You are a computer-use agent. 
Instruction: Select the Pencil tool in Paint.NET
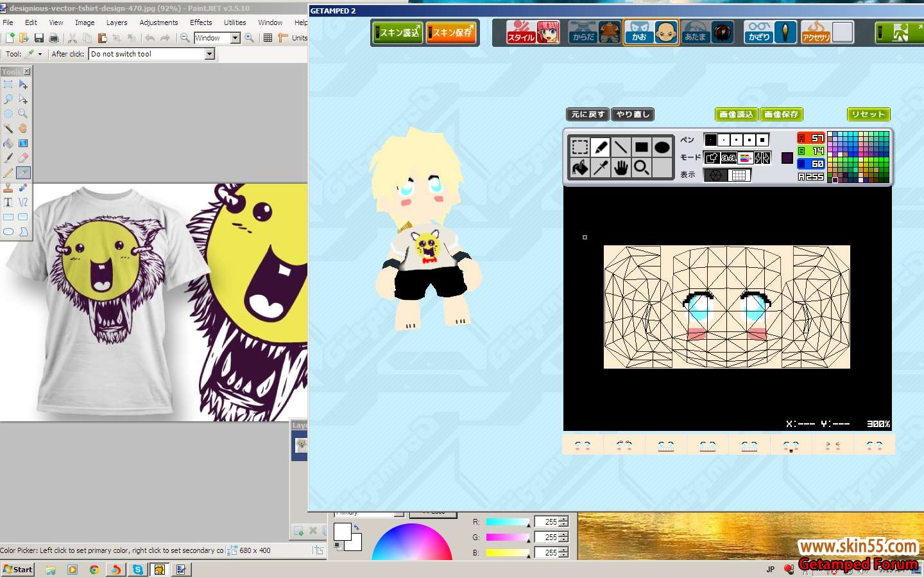point(8,172)
